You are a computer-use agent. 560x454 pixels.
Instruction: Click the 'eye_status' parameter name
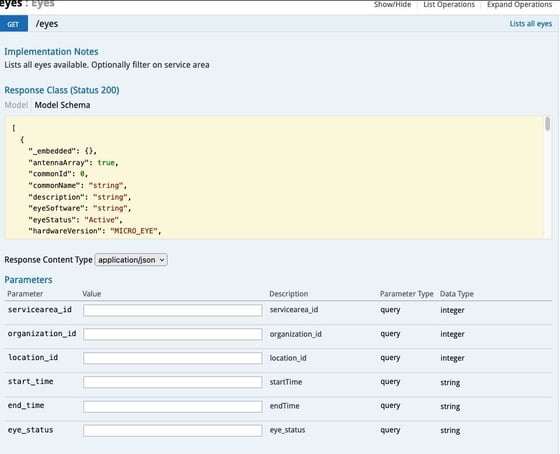point(31,430)
